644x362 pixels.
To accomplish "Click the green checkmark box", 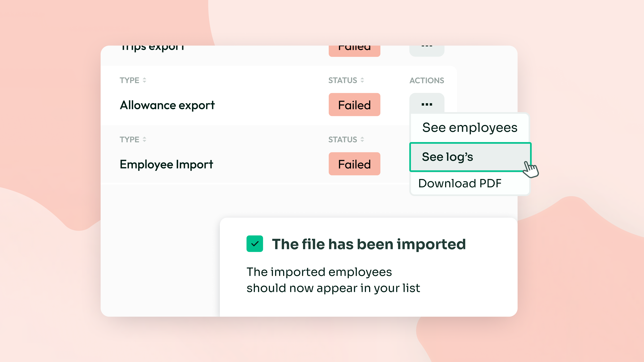I will pyautogui.click(x=255, y=244).
